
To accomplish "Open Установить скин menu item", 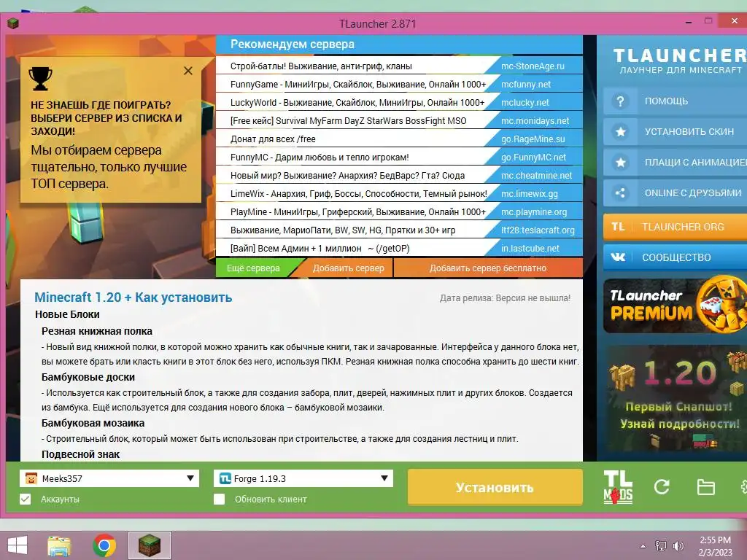I will pos(675,132).
